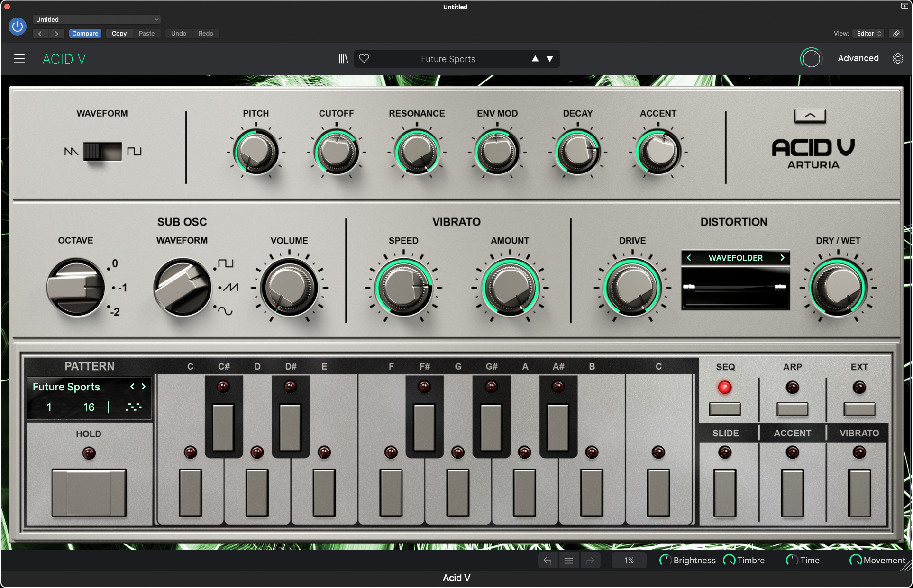Click the plugin power bypass button
This screenshot has width=913, height=588.
click(x=18, y=27)
